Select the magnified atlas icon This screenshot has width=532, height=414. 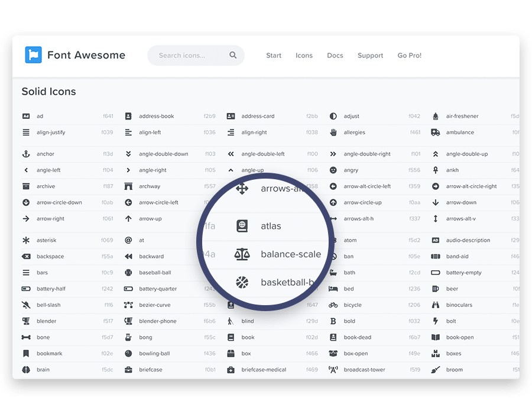point(242,226)
